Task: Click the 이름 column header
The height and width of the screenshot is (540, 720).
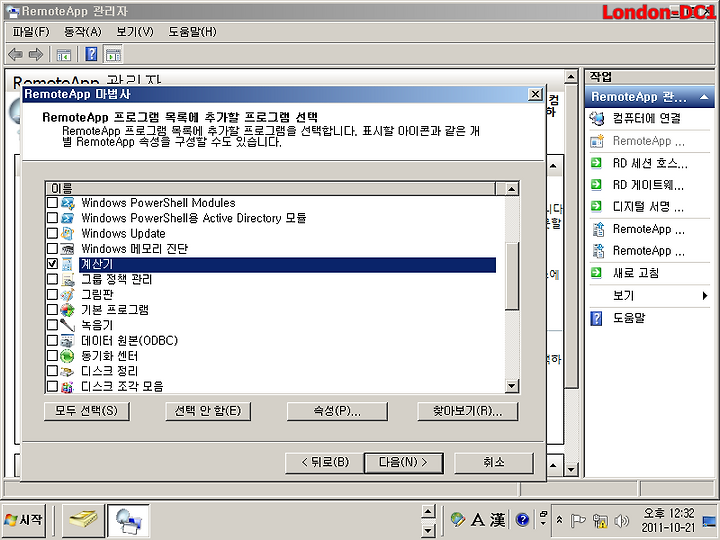Action: click(x=270, y=188)
